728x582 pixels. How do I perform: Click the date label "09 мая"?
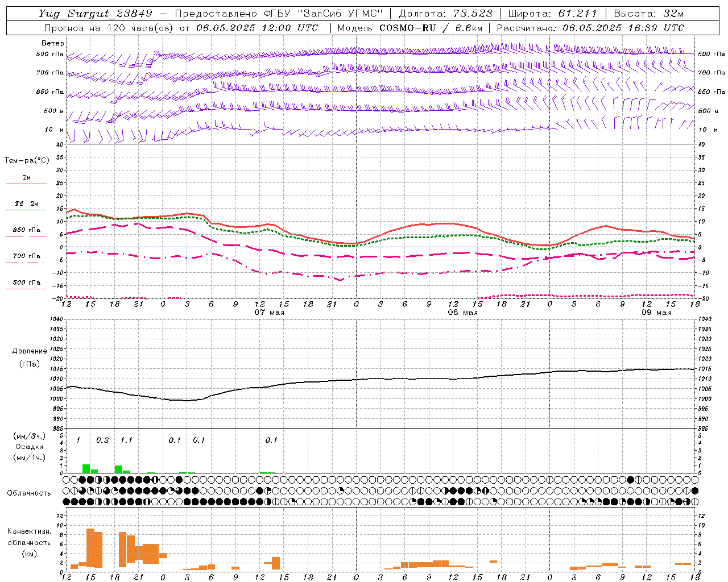(656, 313)
